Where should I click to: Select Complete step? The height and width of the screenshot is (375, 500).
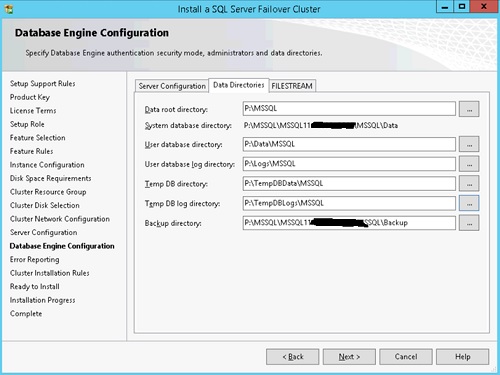tap(26, 314)
